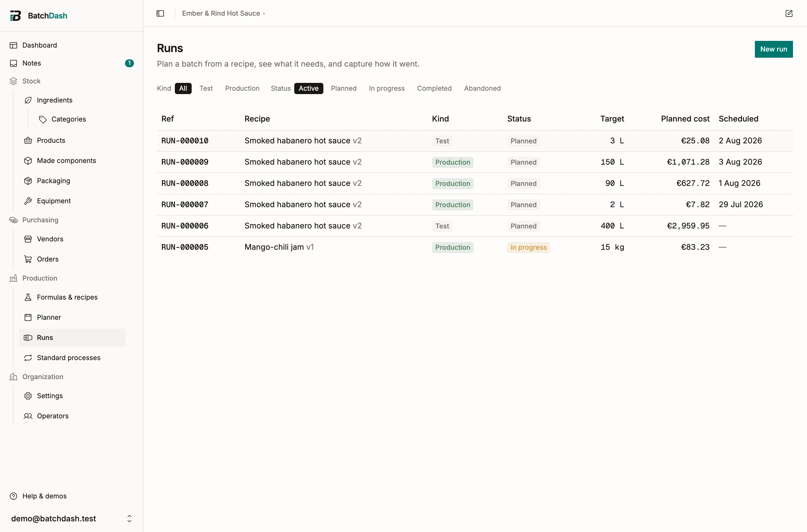The height and width of the screenshot is (532, 807).
Task: Filter runs by Production kind
Action: pyautogui.click(x=242, y=88)
